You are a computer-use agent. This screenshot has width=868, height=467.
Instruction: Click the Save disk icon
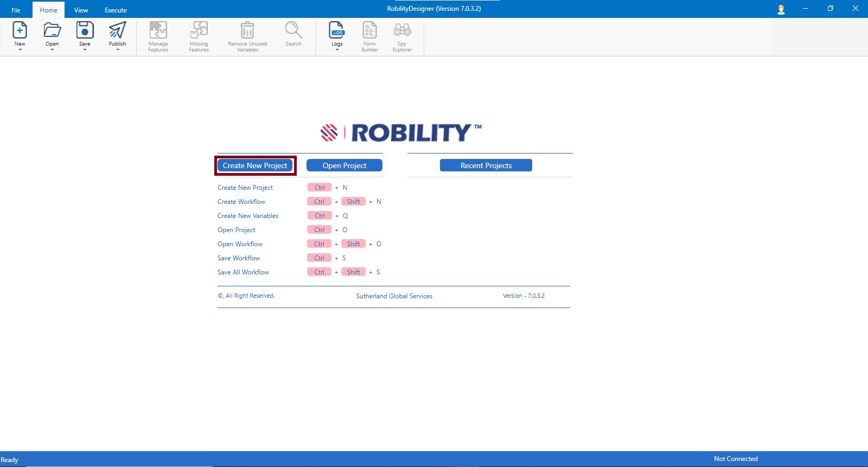coord(85,30)
